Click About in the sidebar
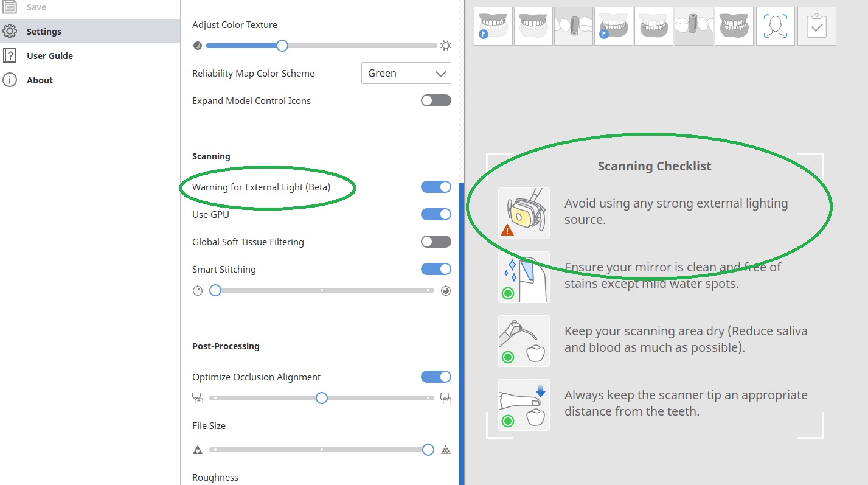 40,80
